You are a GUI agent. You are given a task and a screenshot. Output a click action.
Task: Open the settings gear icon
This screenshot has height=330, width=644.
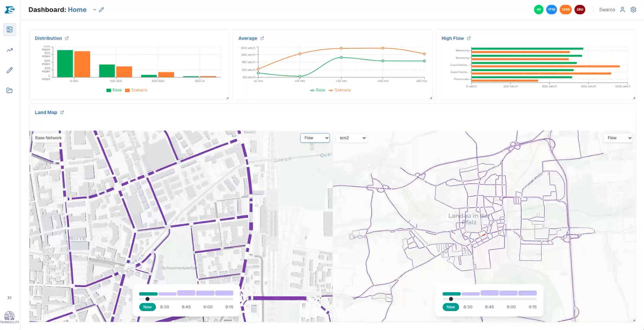[x=633, y=9]
